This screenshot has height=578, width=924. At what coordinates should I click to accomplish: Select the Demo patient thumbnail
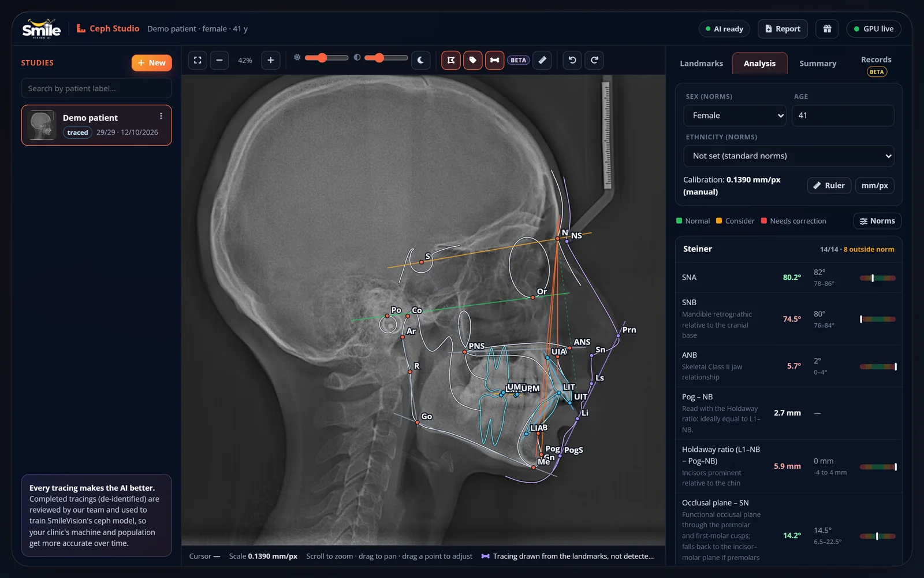42,125
